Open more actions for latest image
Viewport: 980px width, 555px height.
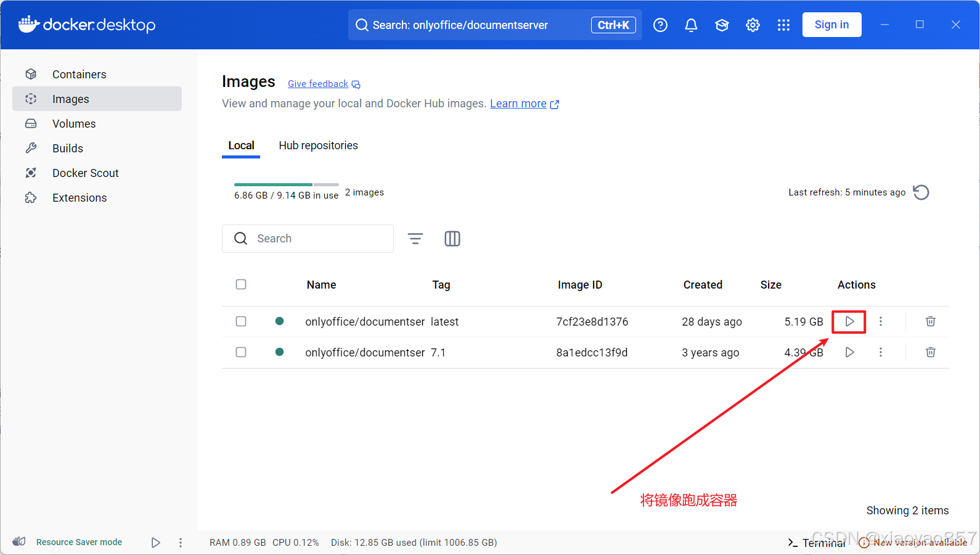coord(880,321)
